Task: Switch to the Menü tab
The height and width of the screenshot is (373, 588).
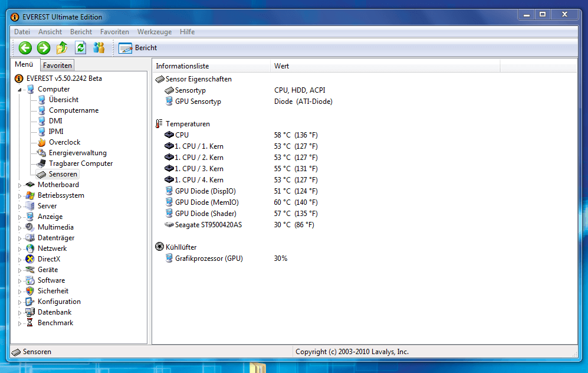Action: pos(24,64)
